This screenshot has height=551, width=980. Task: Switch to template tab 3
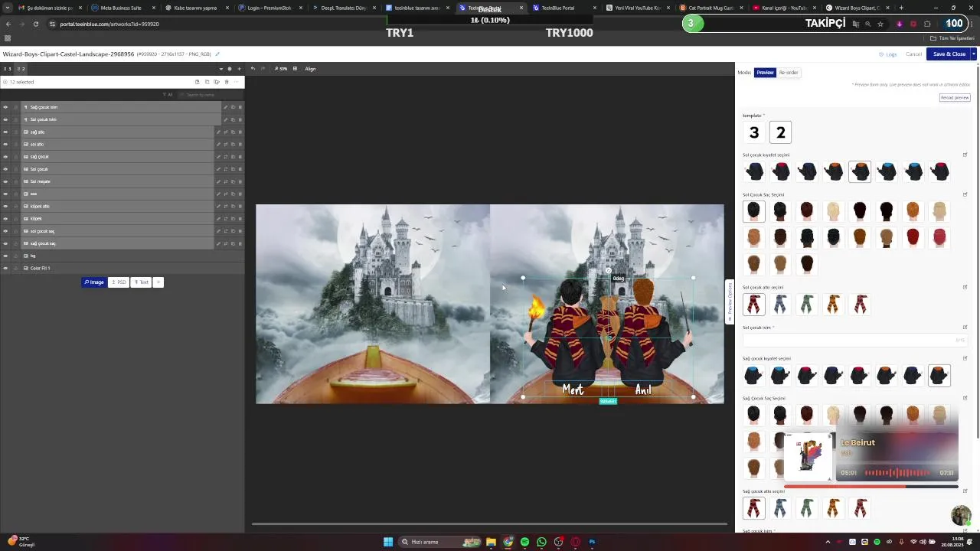click(7, 69)
